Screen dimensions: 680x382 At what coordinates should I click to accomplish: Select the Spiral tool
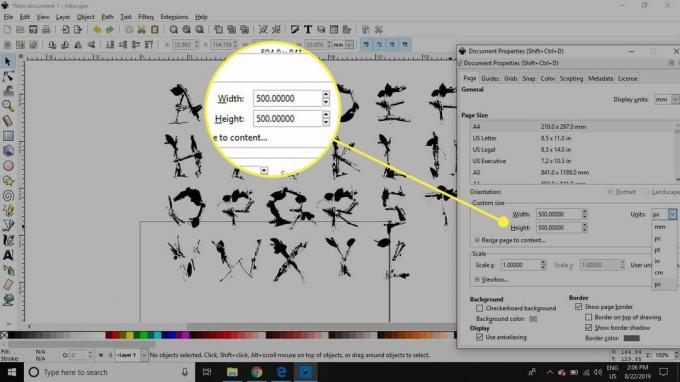(8, 196)
